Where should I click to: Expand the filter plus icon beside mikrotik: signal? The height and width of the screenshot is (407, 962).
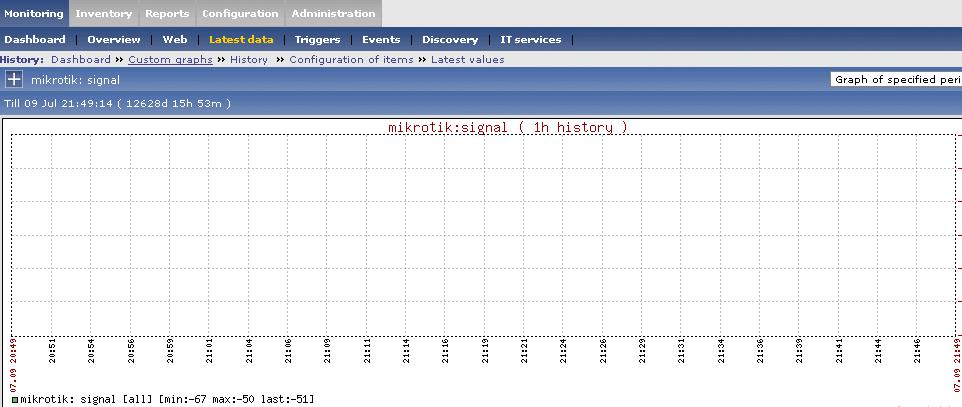click(x=13, y=79)
